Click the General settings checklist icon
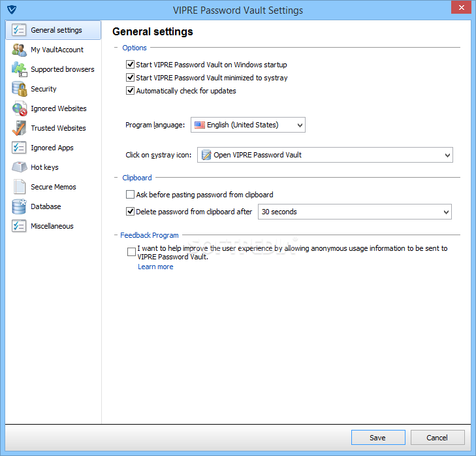This screenshot has height=456, width=476. (x=19, y=30)
